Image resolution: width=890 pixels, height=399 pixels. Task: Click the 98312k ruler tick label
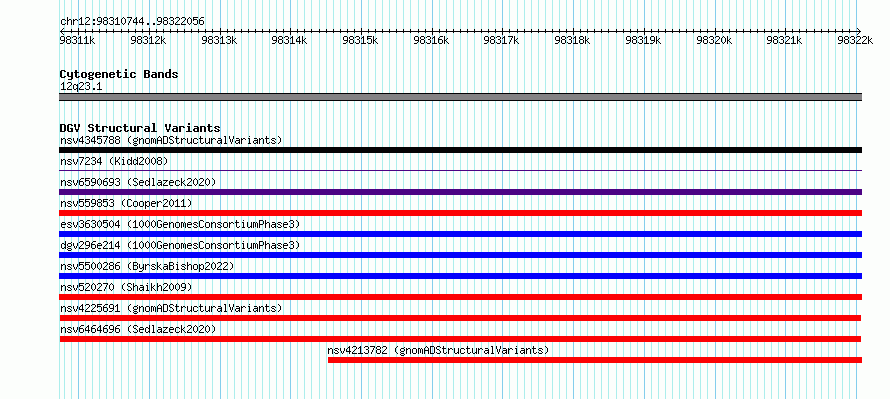(148, 40)
